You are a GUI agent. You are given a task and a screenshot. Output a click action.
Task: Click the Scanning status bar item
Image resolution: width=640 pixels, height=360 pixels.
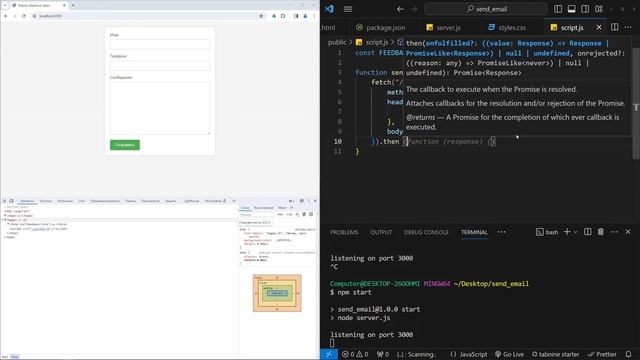[416, 354]
